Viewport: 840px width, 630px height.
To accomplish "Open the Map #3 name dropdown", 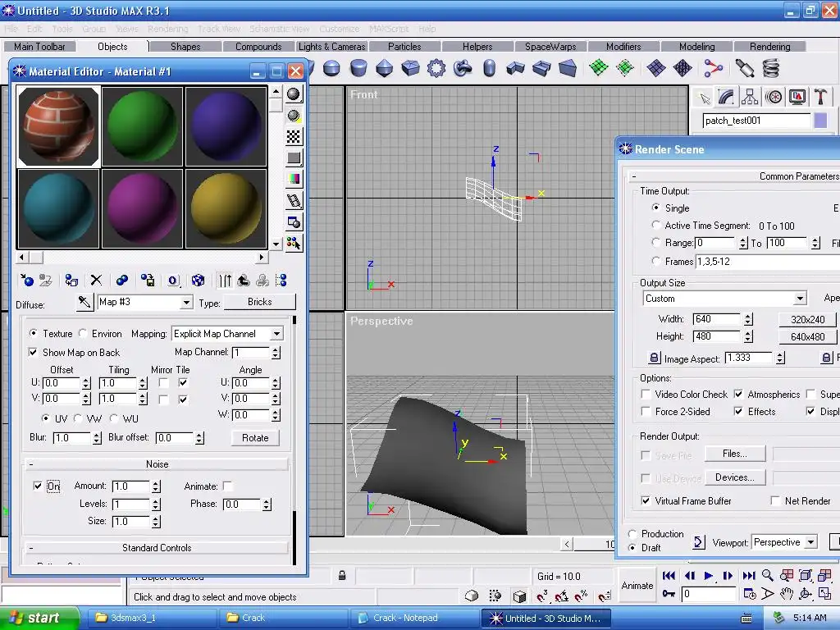I will pos(186,303).
